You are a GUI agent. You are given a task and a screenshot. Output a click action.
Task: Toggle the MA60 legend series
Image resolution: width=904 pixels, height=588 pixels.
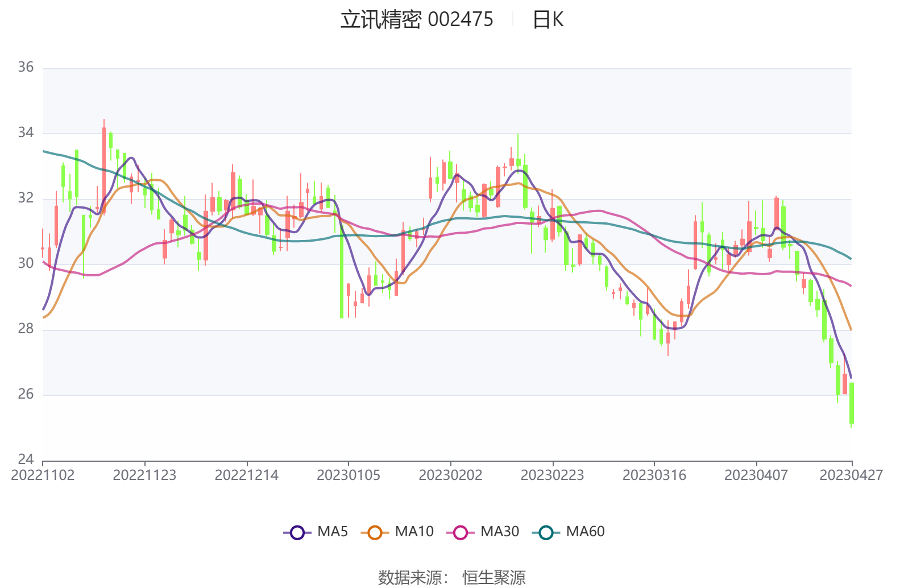tap(569, 532)
